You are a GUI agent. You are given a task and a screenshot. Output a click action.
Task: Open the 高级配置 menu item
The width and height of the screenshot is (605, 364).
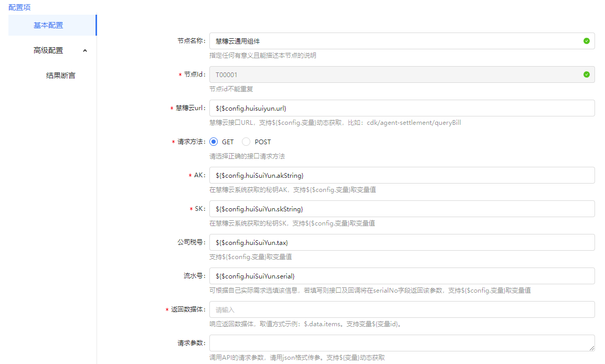[48, 50]
